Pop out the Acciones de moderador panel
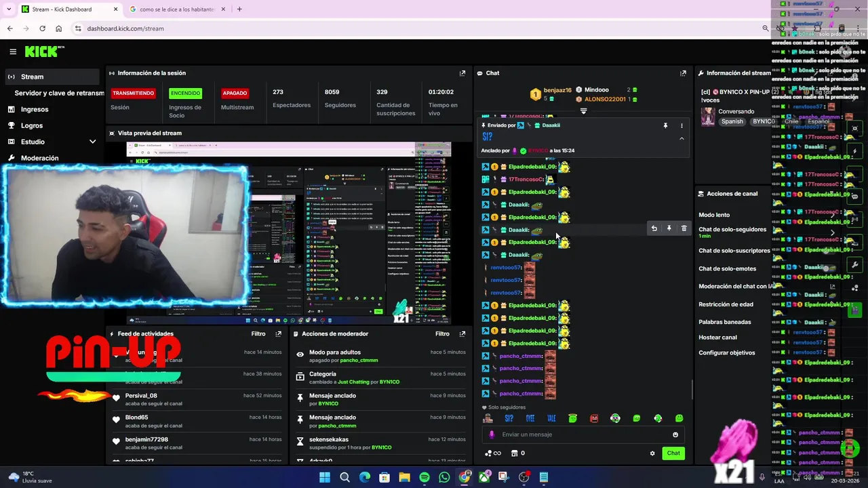This screenshot has height=488, width=868. tap(462, 334)
